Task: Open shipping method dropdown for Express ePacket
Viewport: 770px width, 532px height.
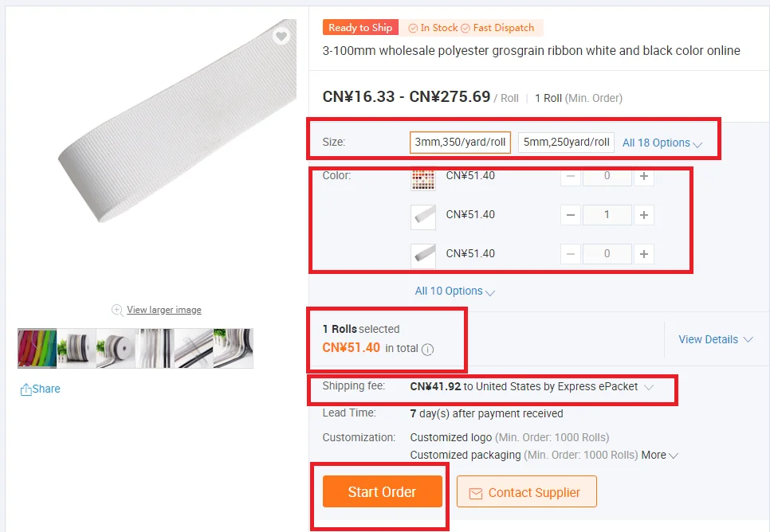Action: coord(649,387)
